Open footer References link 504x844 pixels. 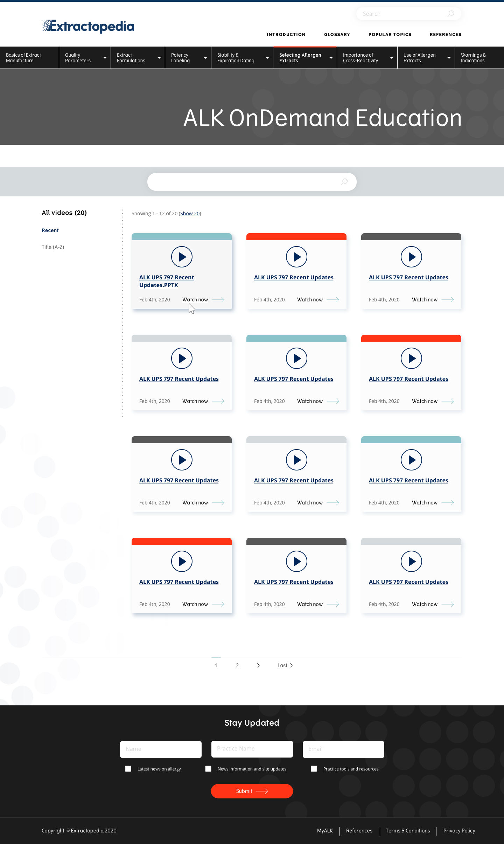tap(359, 831)
